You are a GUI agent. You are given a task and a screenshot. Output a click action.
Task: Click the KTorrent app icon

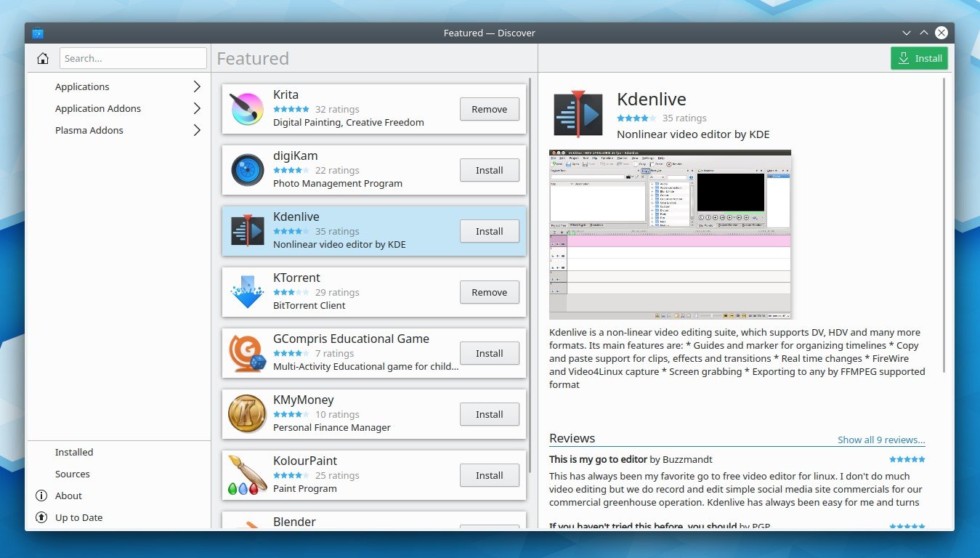click(247, 292)
